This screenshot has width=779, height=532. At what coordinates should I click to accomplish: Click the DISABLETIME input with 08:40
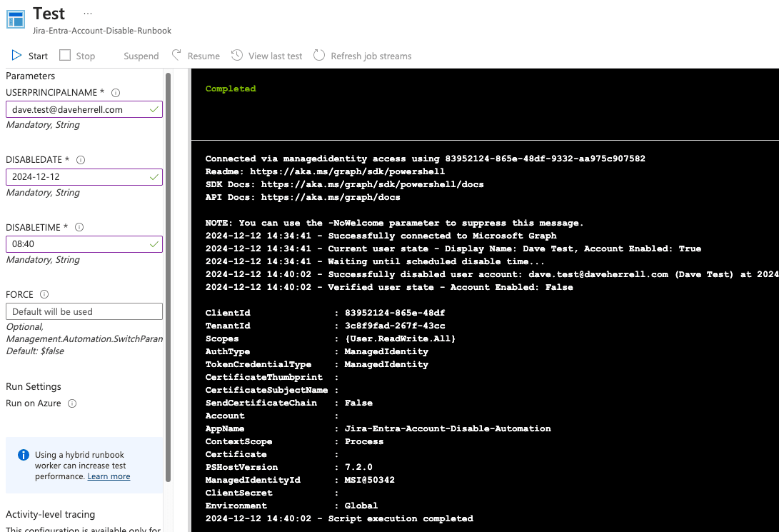84,244
